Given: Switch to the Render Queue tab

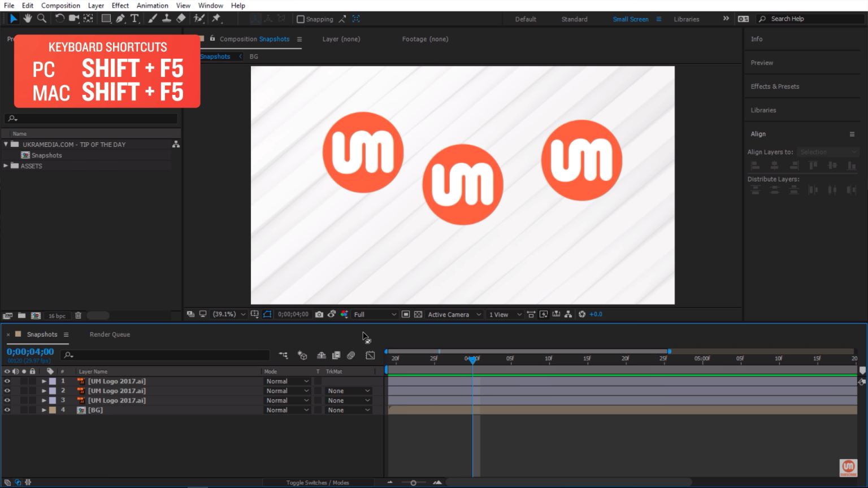Looking at the screenshot, I should coord(110,334).
